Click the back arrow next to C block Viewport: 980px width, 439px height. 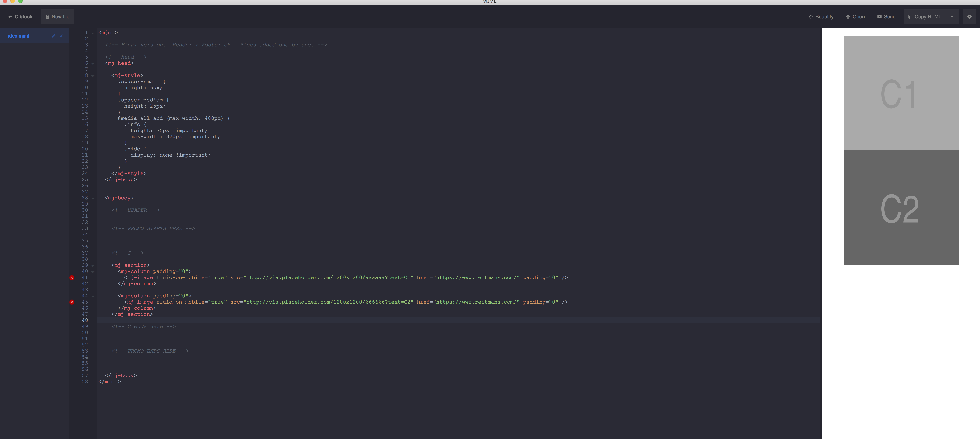coord(10,16)
